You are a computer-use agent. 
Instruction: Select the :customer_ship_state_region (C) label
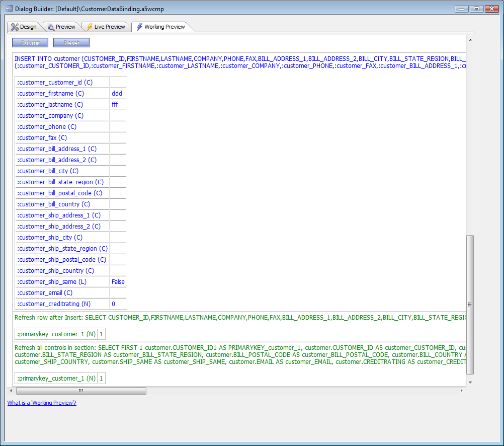pos(62,249)
